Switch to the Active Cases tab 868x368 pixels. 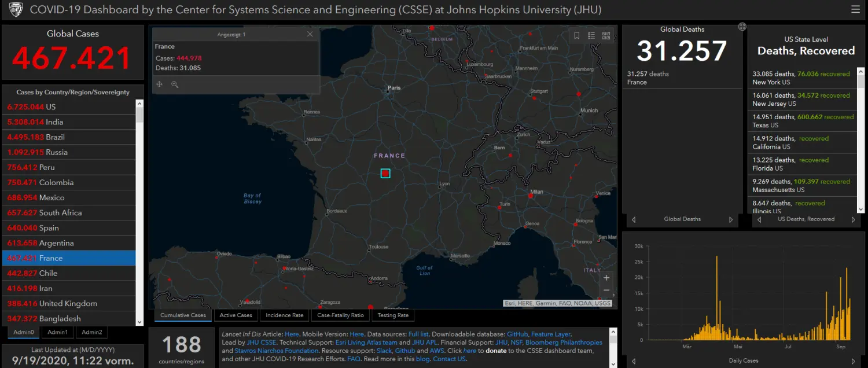(x=236, y=315)
